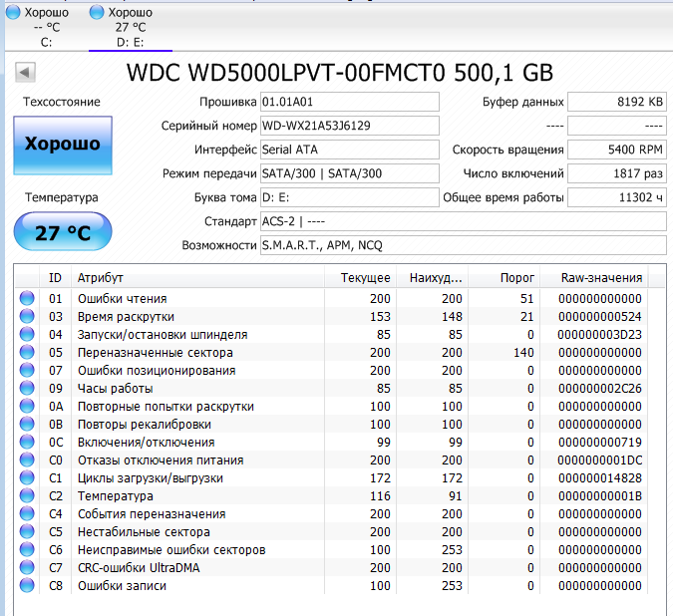Click the ID column header

click(x=55, y=278)
